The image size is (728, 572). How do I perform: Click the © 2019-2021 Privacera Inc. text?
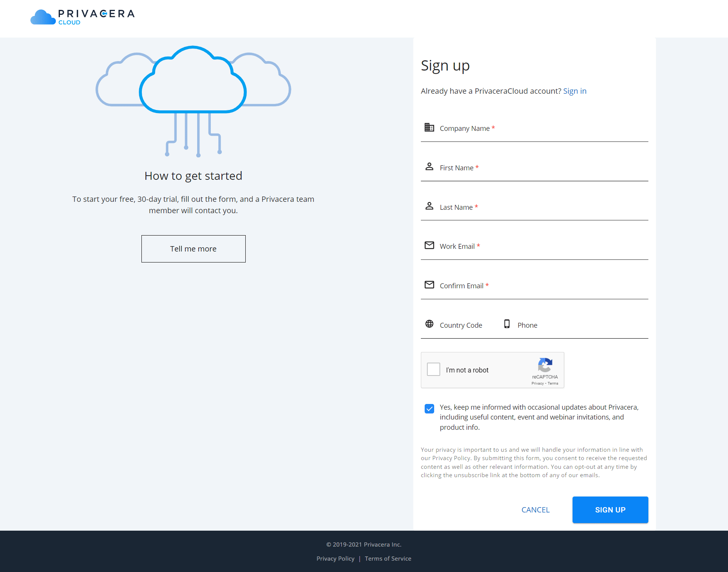364,545
